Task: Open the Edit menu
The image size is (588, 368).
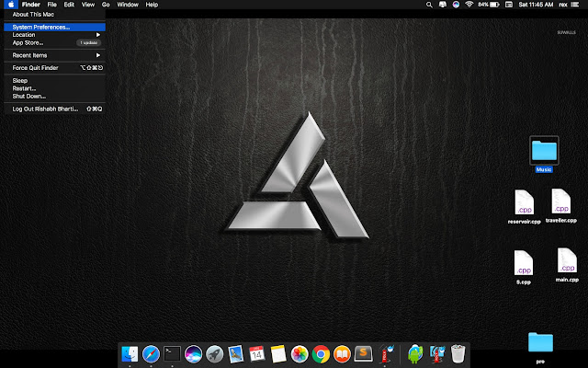Action: [x=69, y=5]
